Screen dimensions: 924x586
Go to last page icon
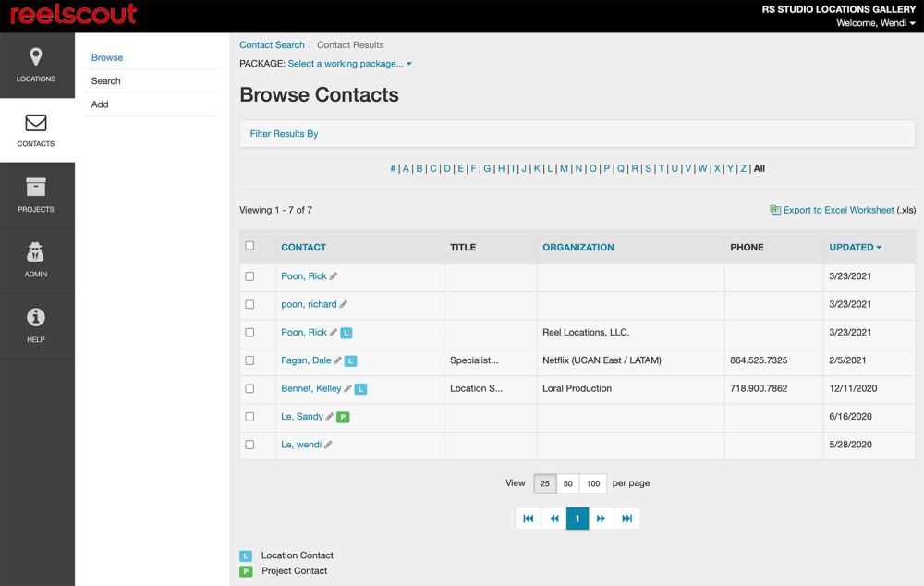[x=627, y=519]
